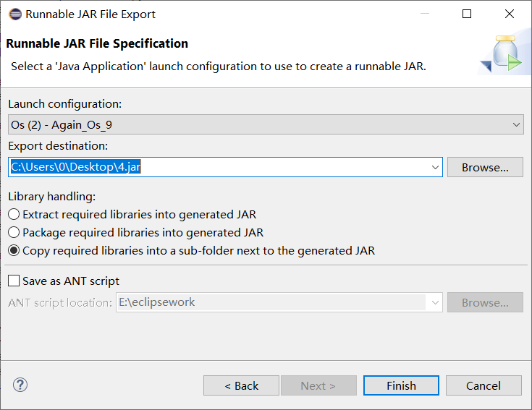Image resolution: width=532 pixels, height=410 pixels.
Task: Click the JAR export wizard banner image
Action: click(504, 54)
